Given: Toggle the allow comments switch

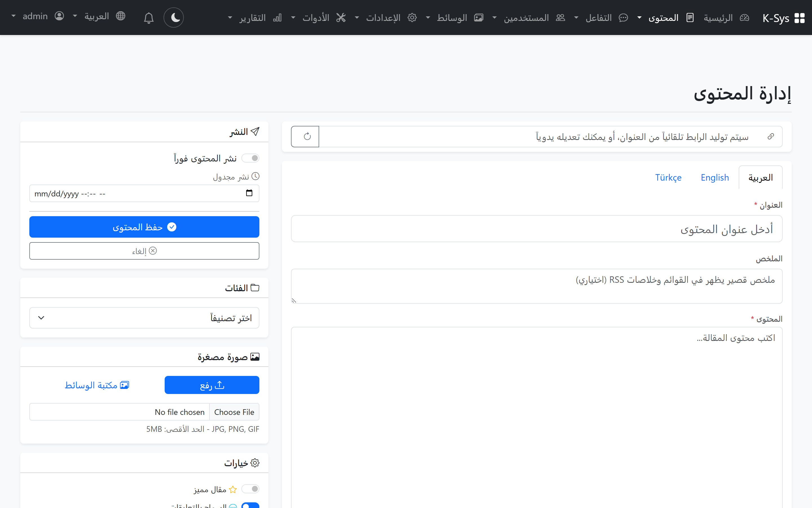Looking at the screenshot, I should 250,505.
